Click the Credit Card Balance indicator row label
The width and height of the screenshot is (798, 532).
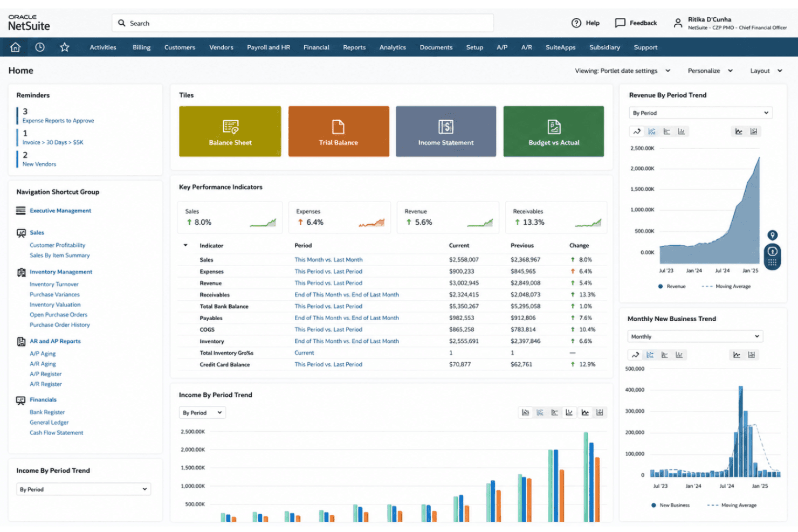point(225,365)
